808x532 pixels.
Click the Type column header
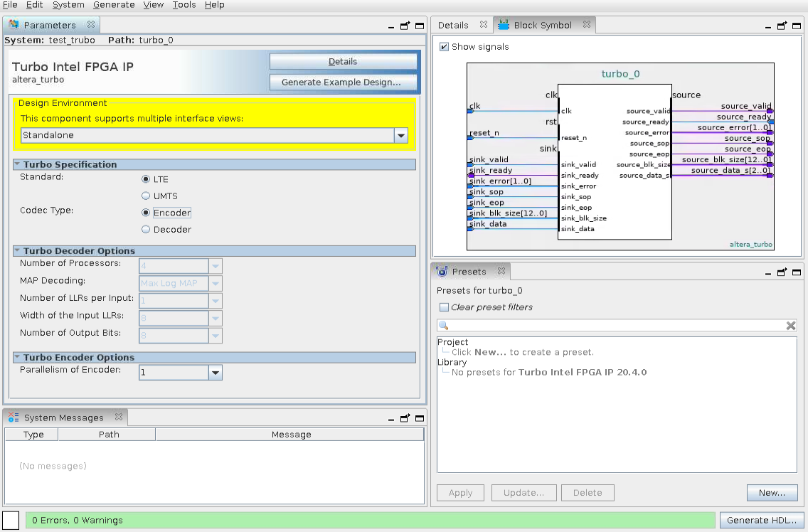coord(32,435)
